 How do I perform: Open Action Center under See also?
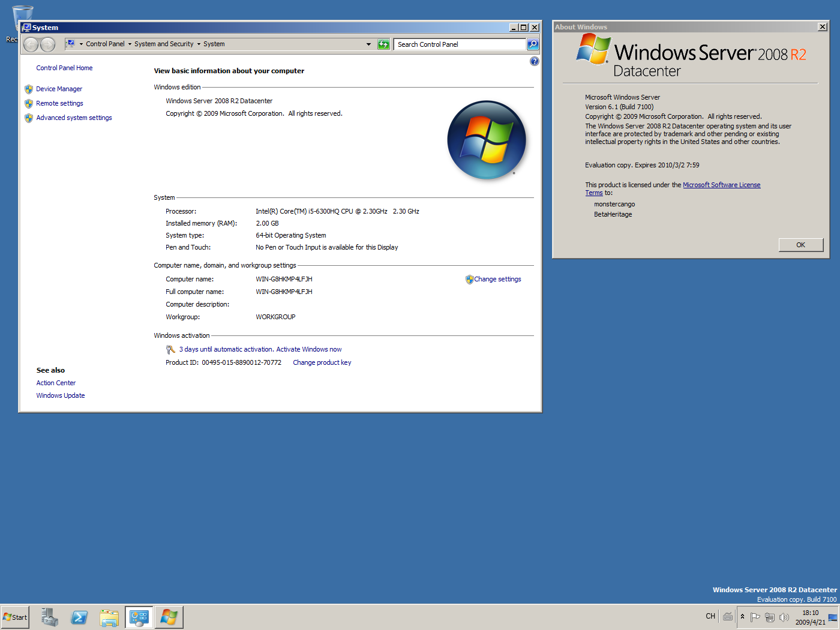click(56, 383)
